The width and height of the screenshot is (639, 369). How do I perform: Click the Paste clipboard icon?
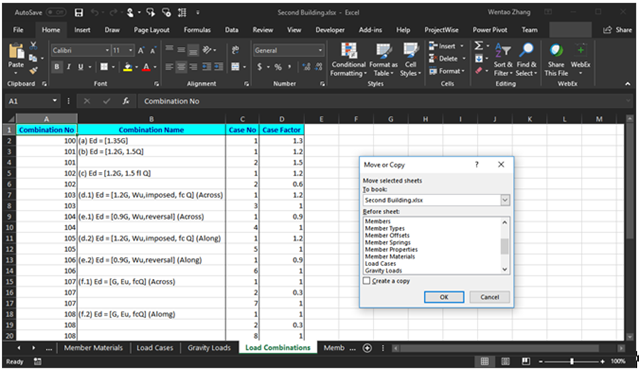16,52
